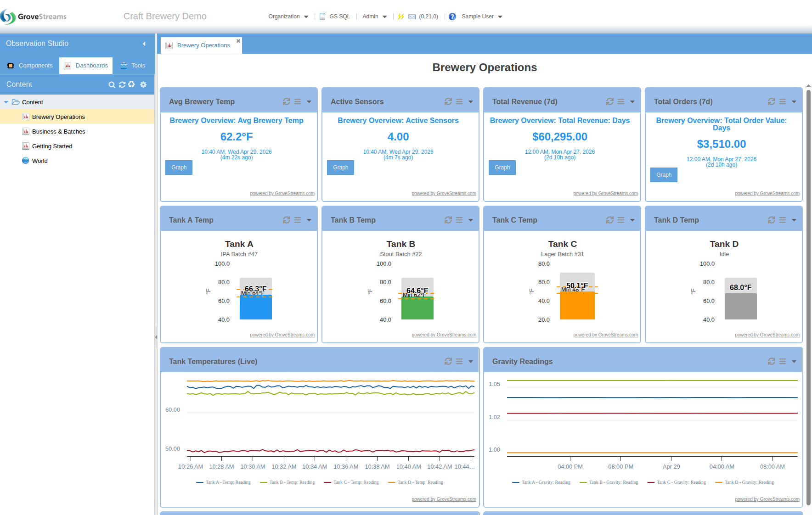This screenshot has width=812, height=515.
Task: Collapse the Content folder tree node
Action: (x=6, y=102)
